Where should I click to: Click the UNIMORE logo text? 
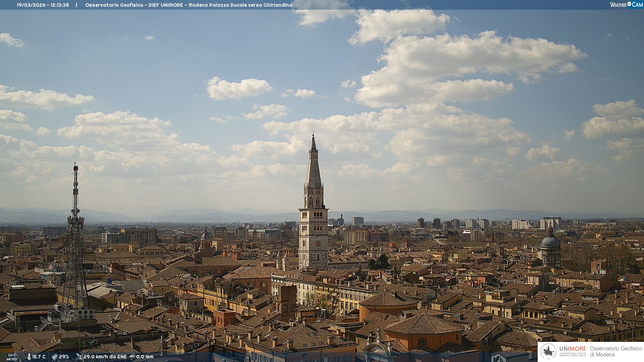pyautogui.click(x=573, y=349)
